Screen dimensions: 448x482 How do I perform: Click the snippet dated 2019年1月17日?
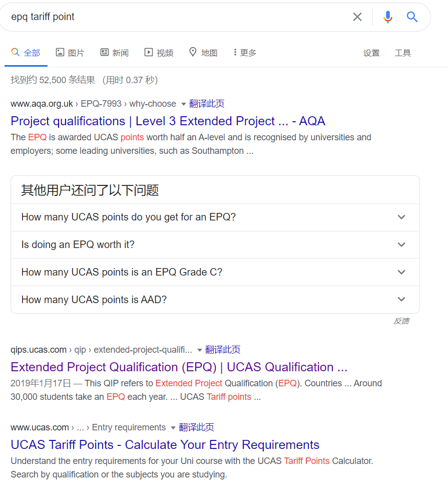click(x=196, y=390)
